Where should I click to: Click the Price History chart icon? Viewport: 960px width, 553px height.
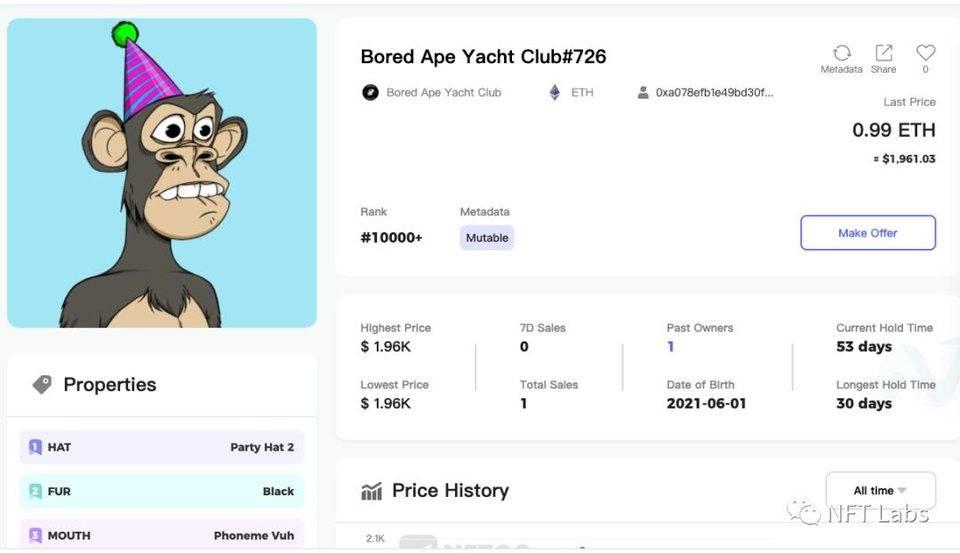click(x=372, y=491)
